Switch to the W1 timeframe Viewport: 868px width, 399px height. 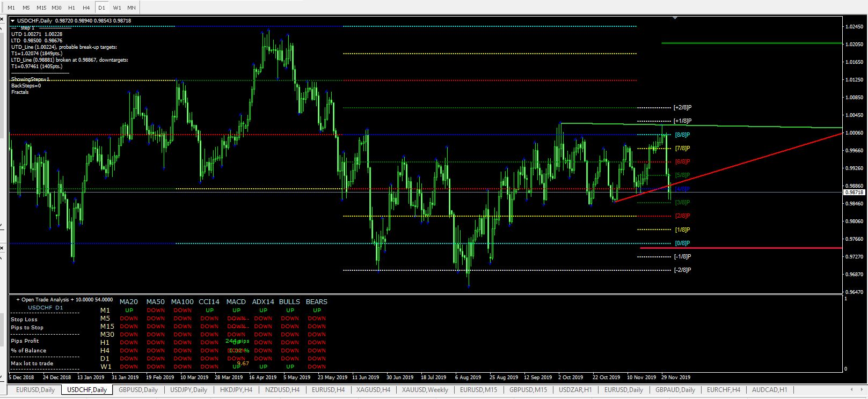(117, 8)
